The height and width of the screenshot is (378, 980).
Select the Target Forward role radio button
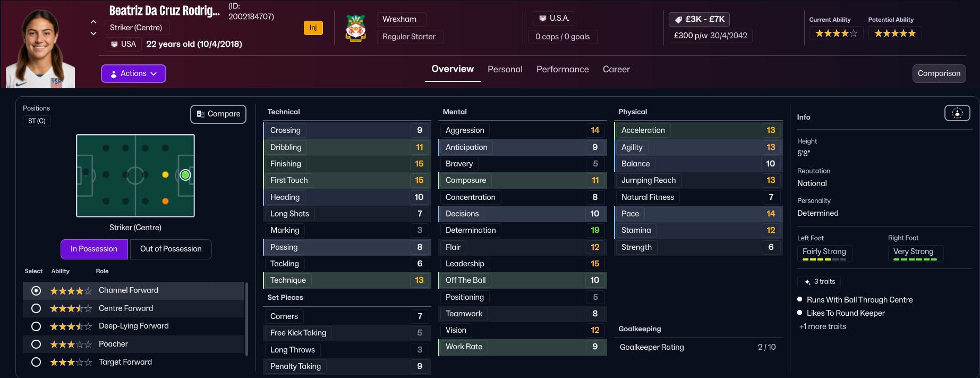click(36, 362)
